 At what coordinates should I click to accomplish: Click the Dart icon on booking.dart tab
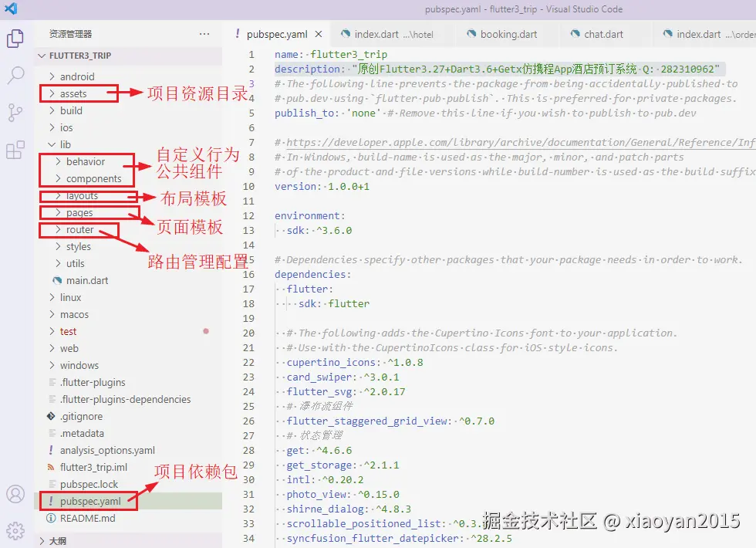[x=471, y=34]
